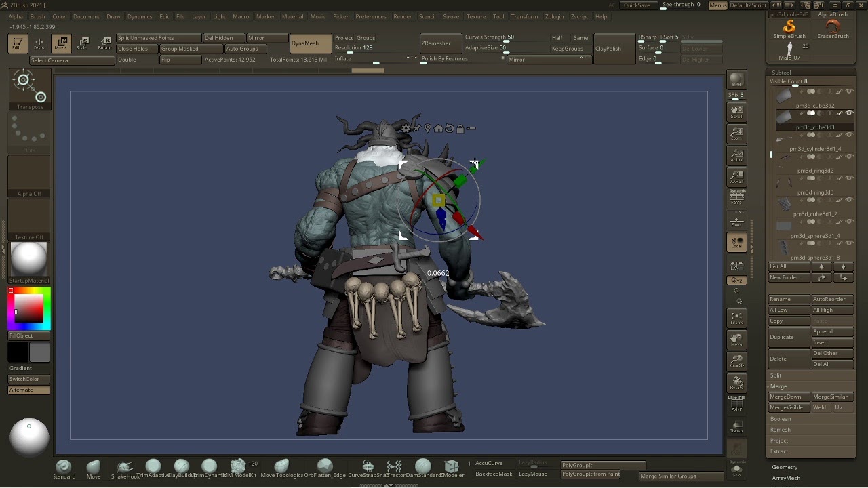868x488 pixels.
Task: Expand the Split section
Action: (x=776, y=375)
